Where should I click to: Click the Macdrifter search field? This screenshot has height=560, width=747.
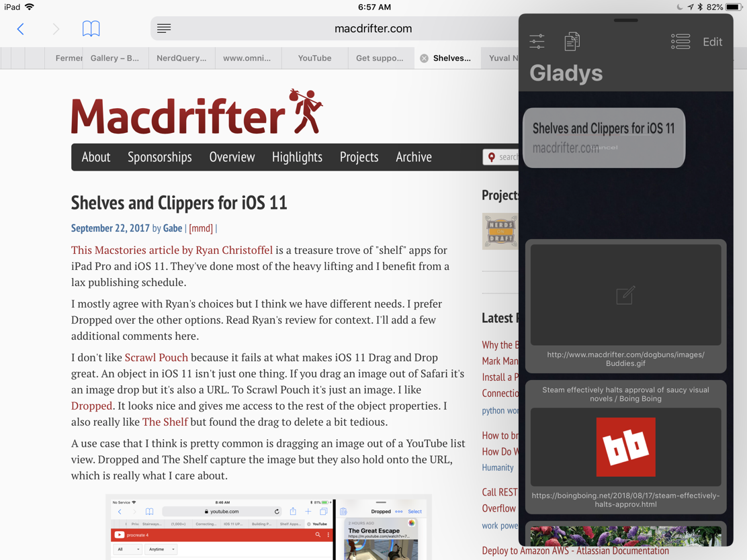[x=500, y=157]
